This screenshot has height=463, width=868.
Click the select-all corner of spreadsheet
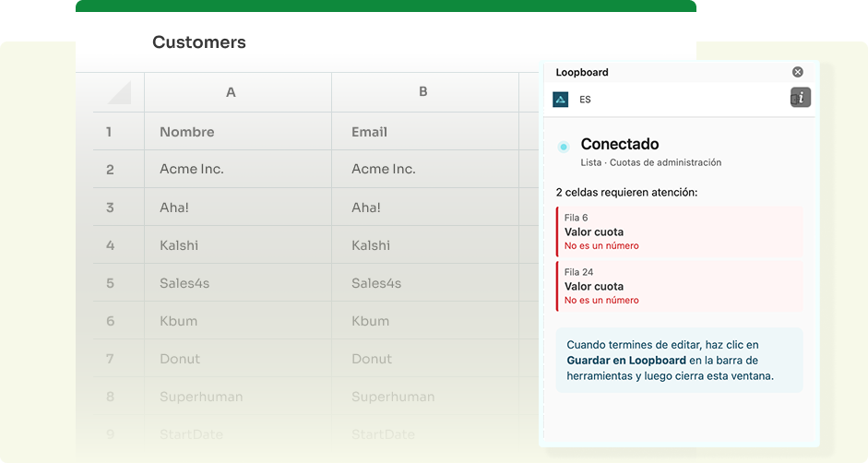(x=118, y=92)
